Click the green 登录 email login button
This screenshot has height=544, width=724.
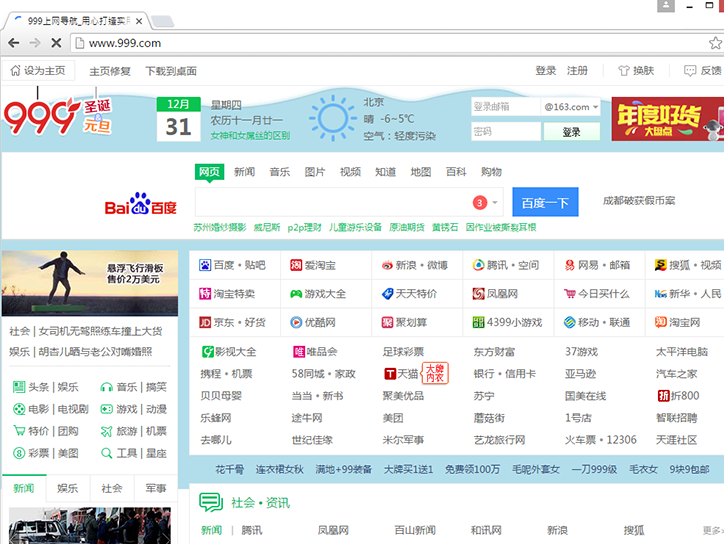[x=571, y=132]
